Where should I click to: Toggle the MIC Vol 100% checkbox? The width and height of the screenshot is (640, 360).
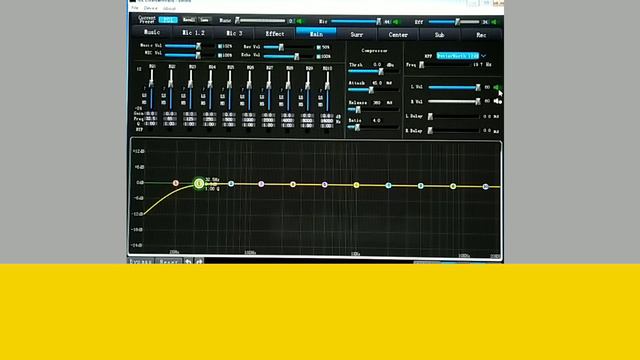point(220,55)
